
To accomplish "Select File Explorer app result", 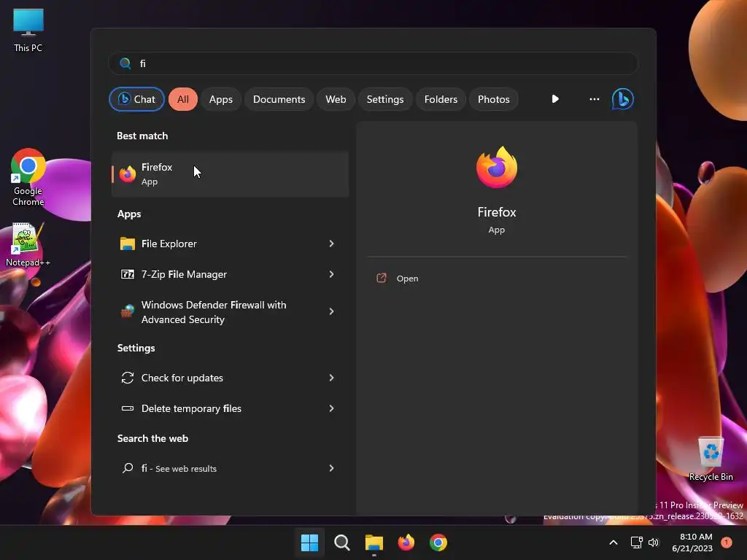I will pos(230,244).
